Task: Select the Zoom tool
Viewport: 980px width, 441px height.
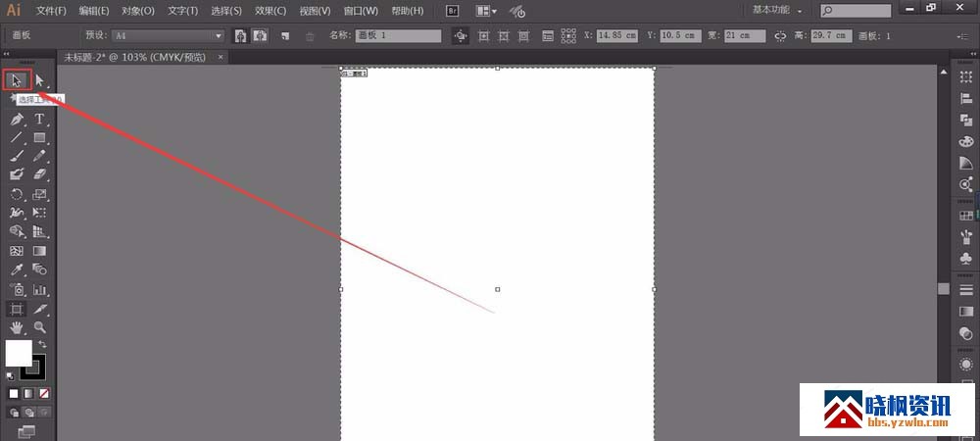Action: [x=40, y=327]
